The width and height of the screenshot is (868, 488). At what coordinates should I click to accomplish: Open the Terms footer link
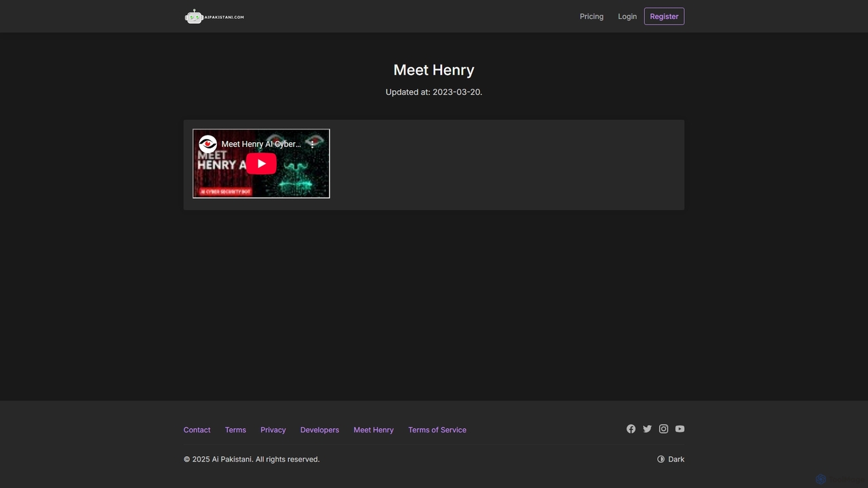pyautogui.click(x=235, y=430)
